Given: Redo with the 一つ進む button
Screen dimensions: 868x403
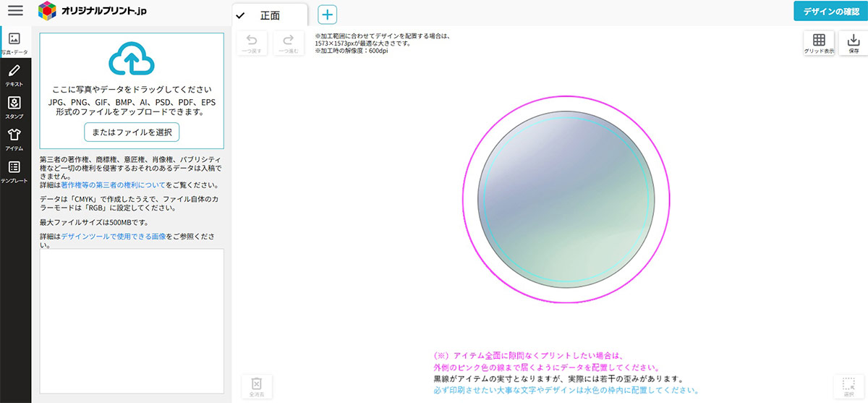Looking at the screenshot, I should pyautogui.click(x=288, y=43).
